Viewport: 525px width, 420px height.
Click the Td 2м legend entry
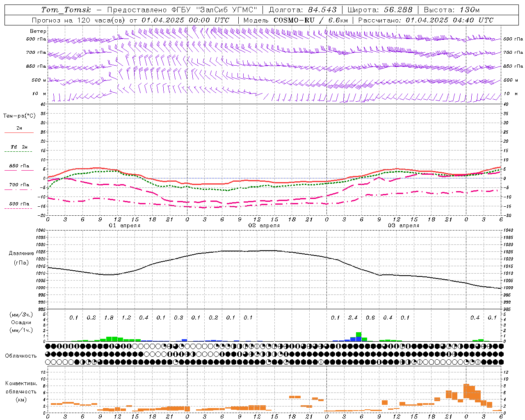tap(19, 147)
